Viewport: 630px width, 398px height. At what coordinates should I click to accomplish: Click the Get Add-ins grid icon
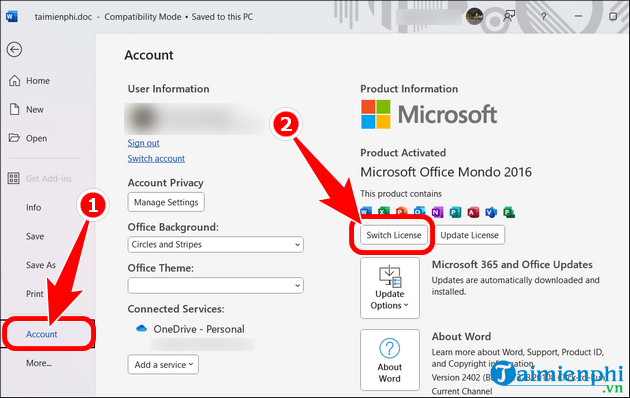(x=13, y=178)
